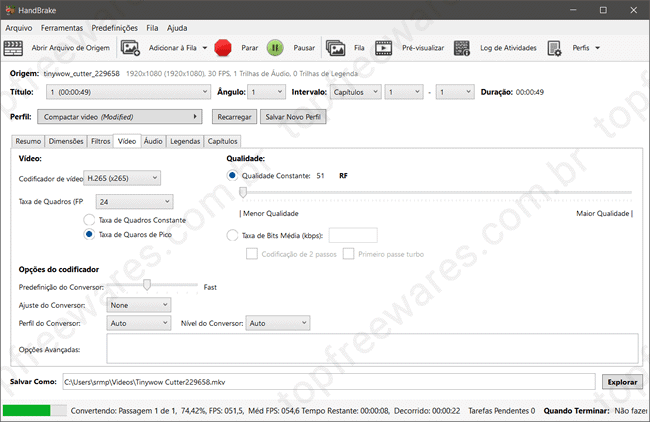Expand the Codificador de vídeo H.265 dropdown

tap(121, 178)
